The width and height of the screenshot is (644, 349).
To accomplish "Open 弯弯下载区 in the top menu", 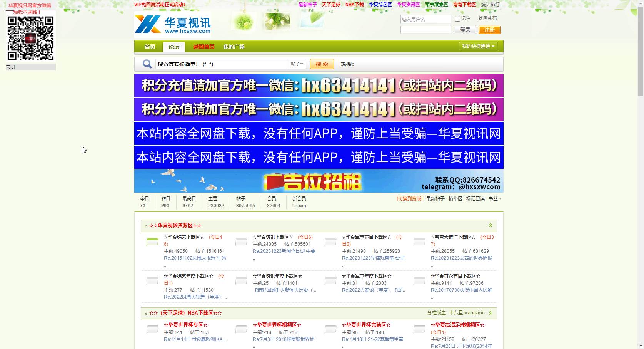I will 465,5.
